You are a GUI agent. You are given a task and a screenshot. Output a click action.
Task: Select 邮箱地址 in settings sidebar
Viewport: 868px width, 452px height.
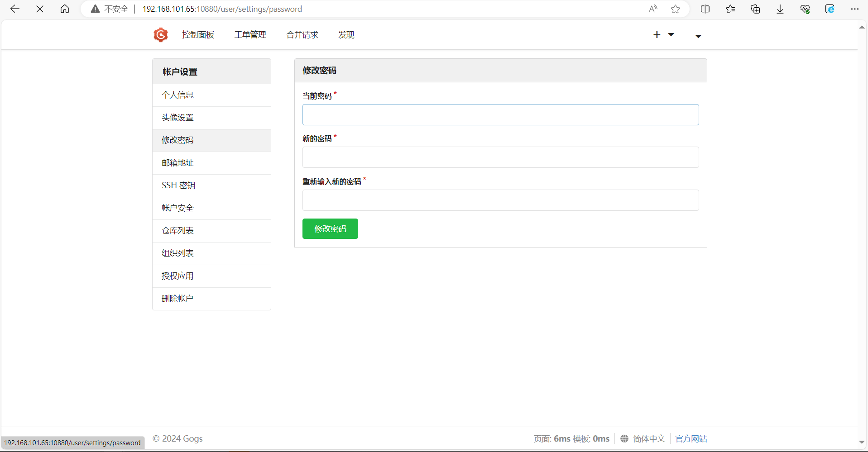point(211,163)
